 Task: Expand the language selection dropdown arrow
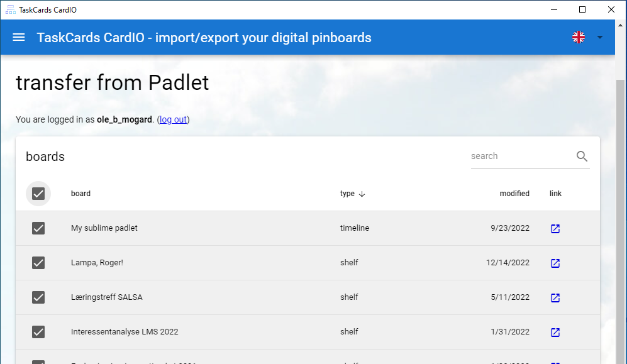coord(599,37)
